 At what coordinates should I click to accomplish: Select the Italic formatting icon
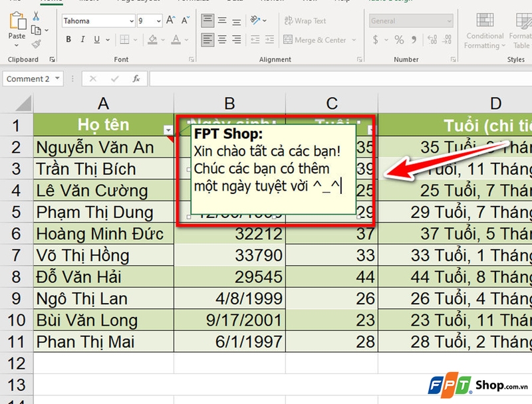pyautogui.click(x=83, y=39)
